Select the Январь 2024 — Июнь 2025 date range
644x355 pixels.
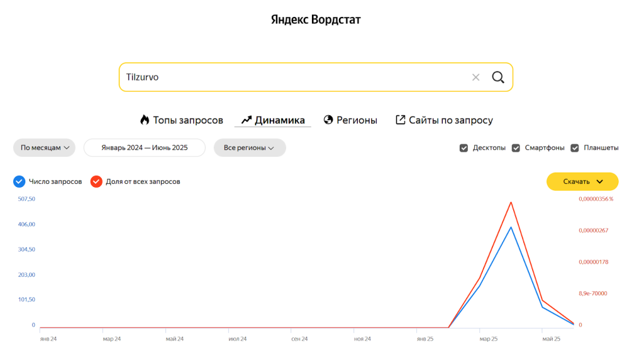point(145,148)
